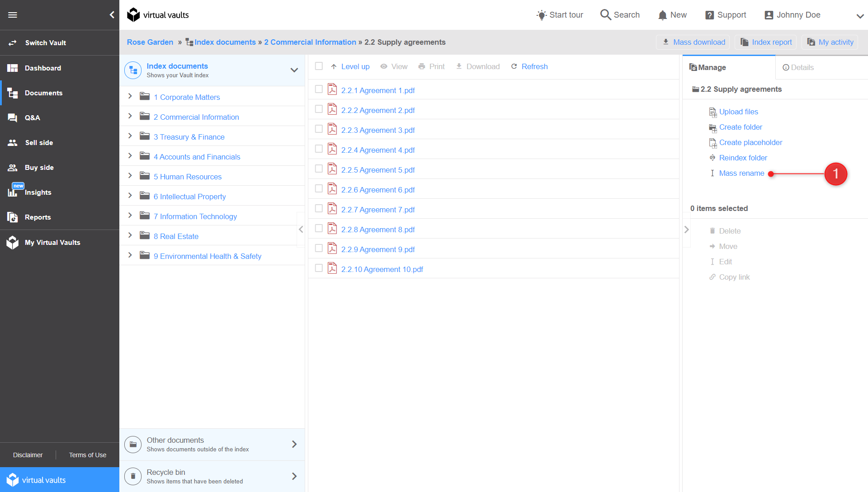Click Level up navigation button
The width and height of the screenshot is (868, 492).
coord(349,66)
